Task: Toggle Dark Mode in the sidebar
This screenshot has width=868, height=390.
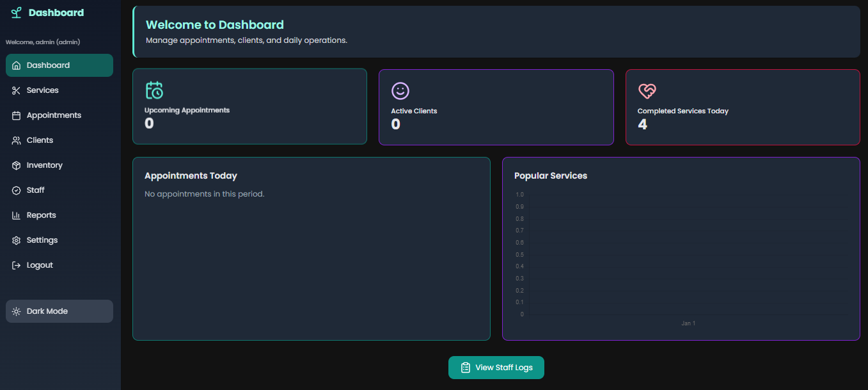Action: [59, 311]
